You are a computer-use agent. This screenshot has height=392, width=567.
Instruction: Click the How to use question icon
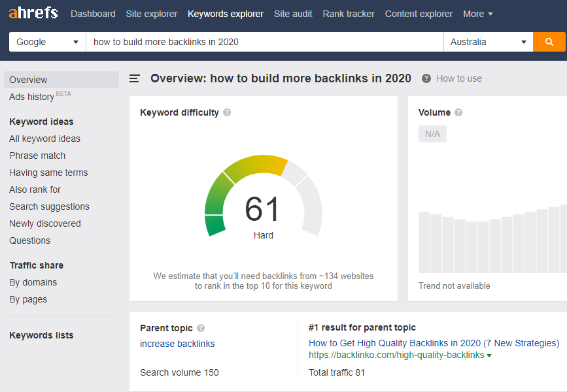pyautogui.click(x=426, y=78)
